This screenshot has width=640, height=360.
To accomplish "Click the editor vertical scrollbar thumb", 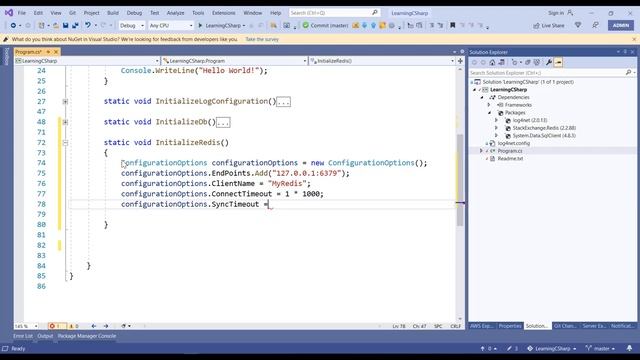I will pyautogui.click(x=460, y=180).
